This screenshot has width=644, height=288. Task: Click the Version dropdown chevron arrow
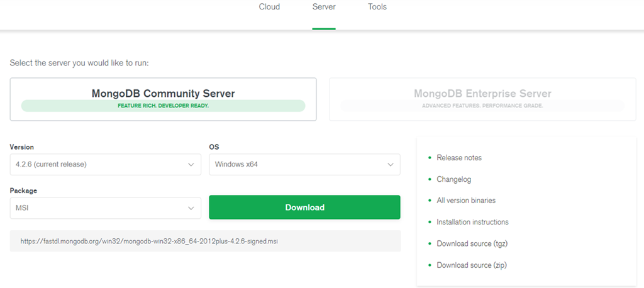pos(191,165)
